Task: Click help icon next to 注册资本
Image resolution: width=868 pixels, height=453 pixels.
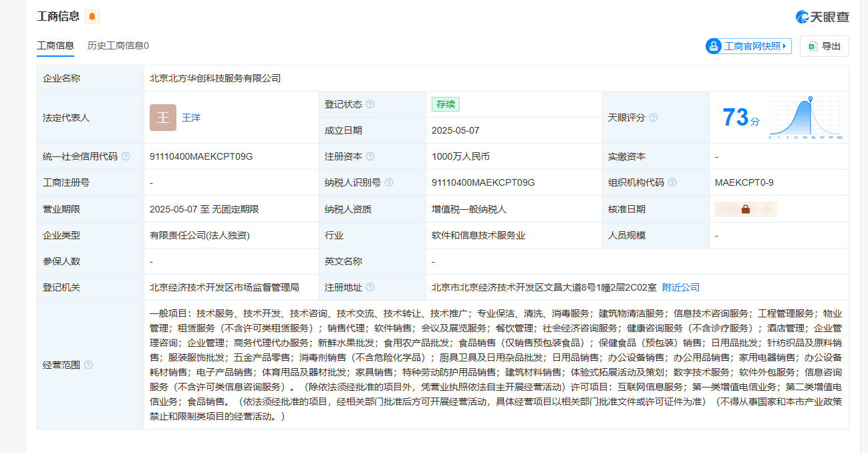Action: pyautogui.click(x=370, y=156)
